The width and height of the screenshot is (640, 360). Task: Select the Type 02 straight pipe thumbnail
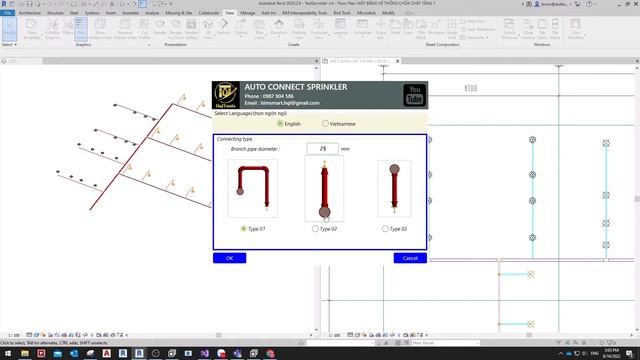pyautogui.click(x=324, y=189)
